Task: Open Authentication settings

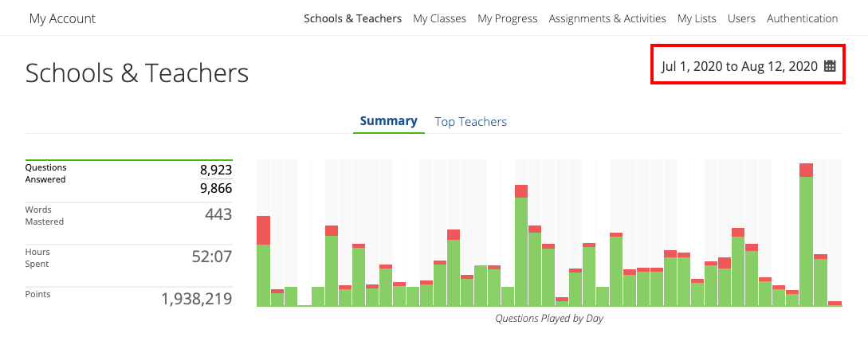Action: 802,18
